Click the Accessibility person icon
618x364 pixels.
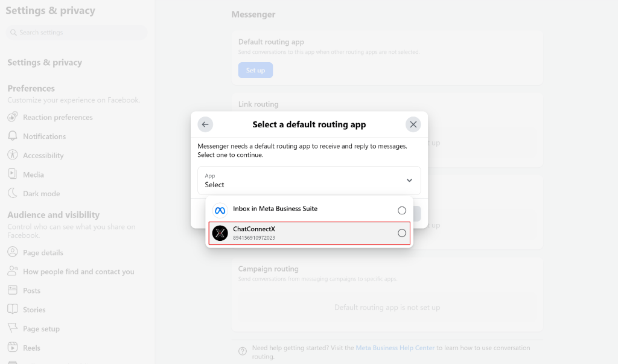pos(13,155)
